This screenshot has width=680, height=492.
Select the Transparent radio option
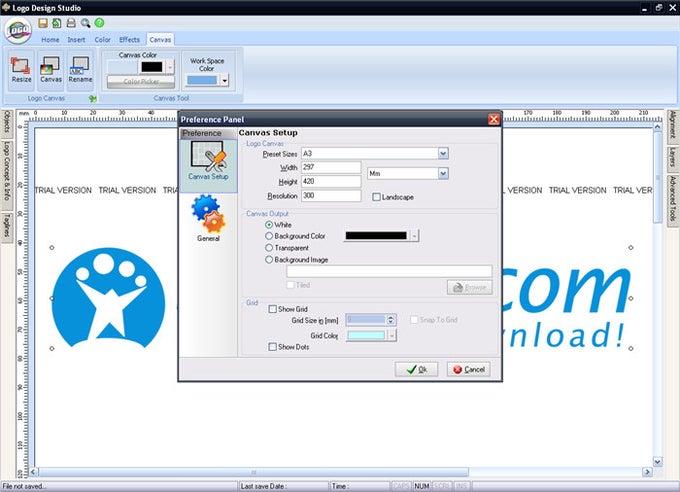click(x=269, y=248)
